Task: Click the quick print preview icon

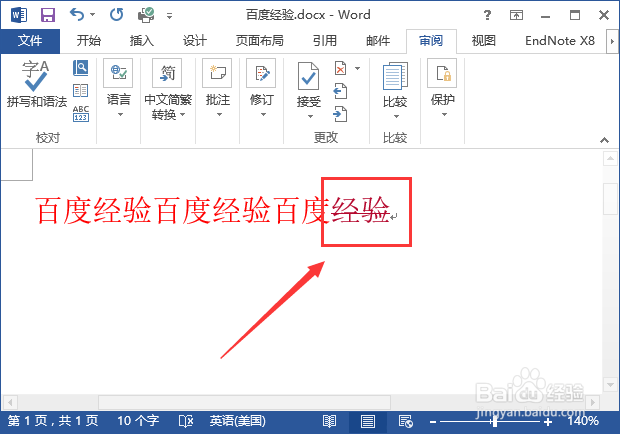Action: pos(146,15)
